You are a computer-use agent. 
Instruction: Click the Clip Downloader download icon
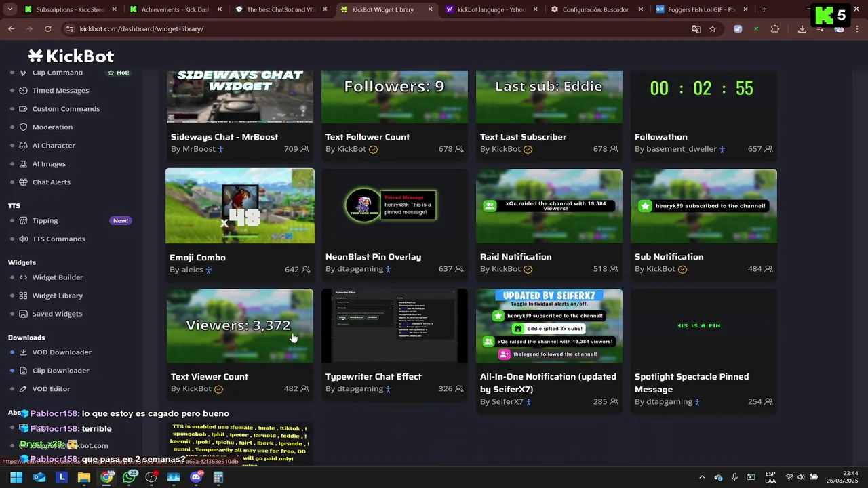tap(23, 371)
